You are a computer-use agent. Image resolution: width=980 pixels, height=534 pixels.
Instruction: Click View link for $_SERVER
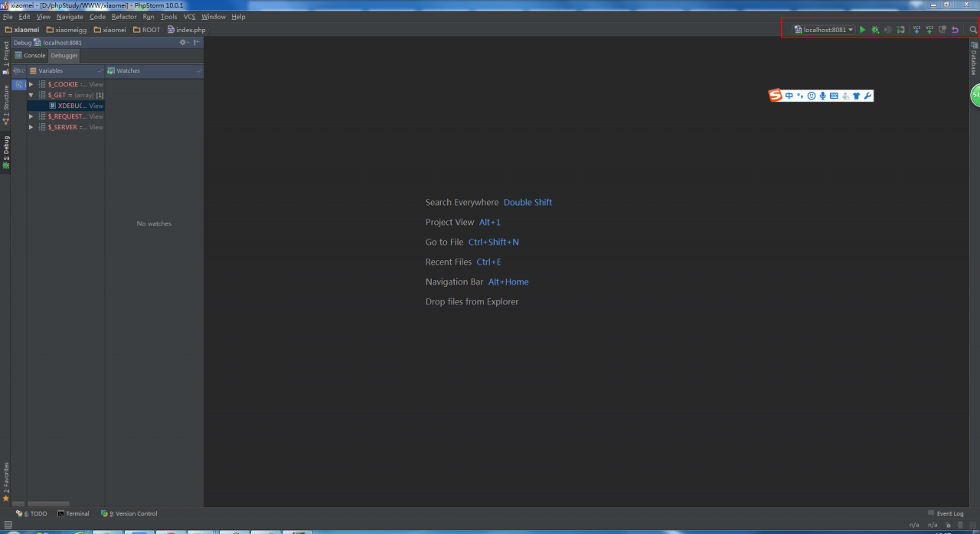coord(96,127)
